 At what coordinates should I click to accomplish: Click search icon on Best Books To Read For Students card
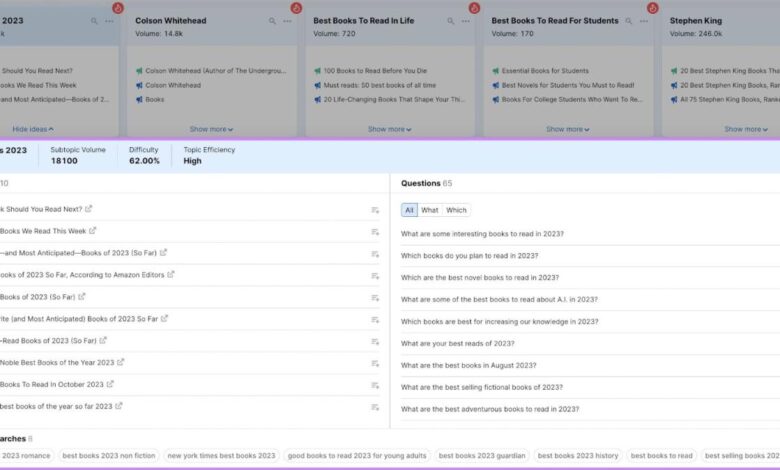[629, 21]
